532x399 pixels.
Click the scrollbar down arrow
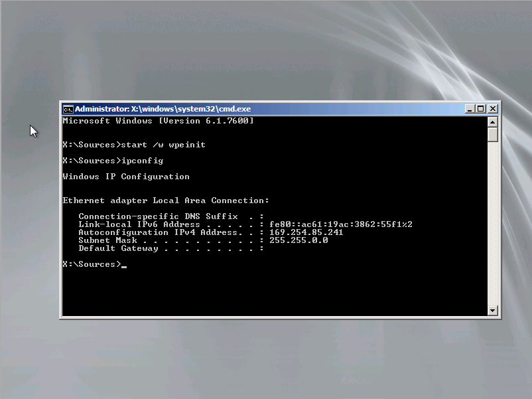point(493,310)
